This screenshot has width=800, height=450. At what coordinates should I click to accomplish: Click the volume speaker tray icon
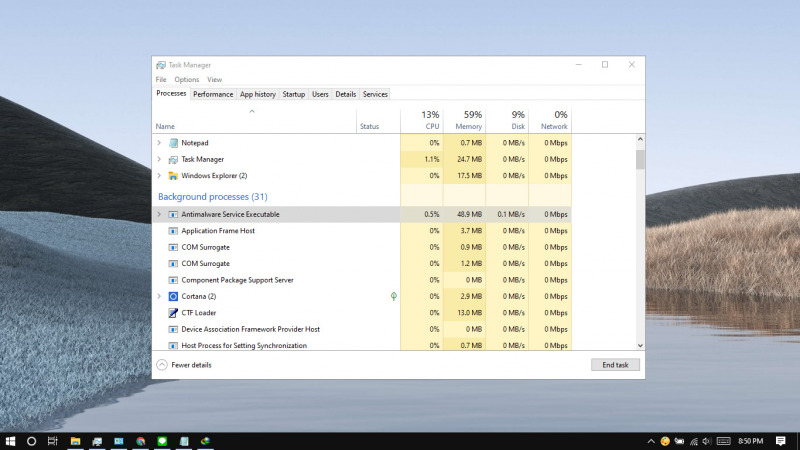pyautogui.click(x=707, y=441)
